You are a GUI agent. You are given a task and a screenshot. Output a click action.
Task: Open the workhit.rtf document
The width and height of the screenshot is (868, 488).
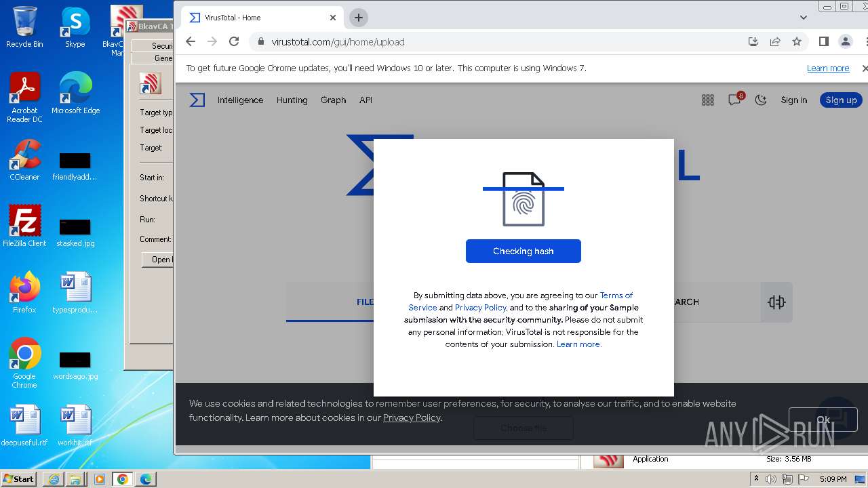coord(75,426)
